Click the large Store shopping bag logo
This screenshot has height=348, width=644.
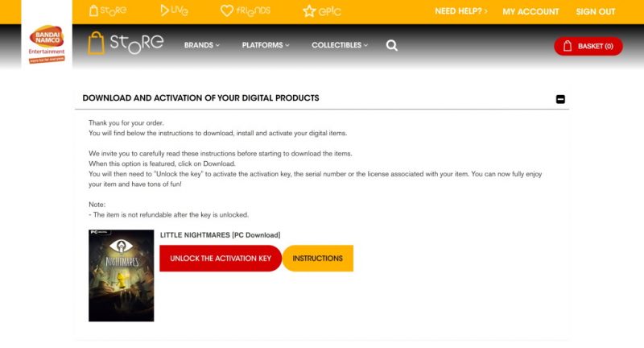point(126,43)
